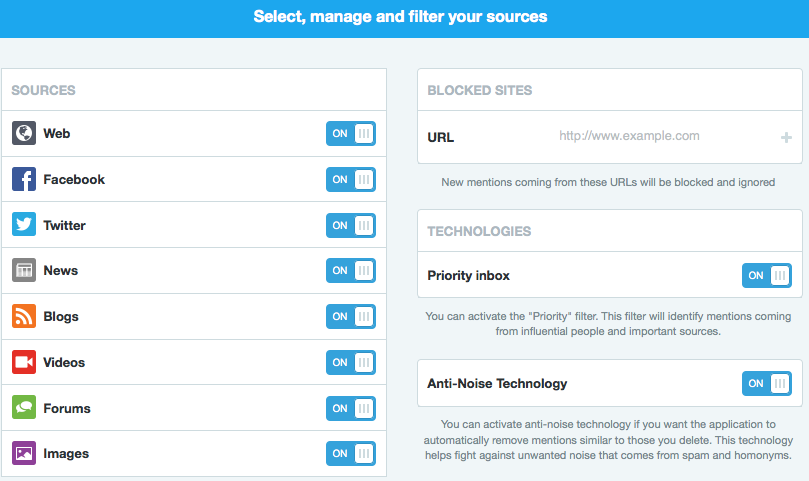Screen dimensions: 809x481
Task: Toggle the Twitter source off
Action: pos(350,225)
